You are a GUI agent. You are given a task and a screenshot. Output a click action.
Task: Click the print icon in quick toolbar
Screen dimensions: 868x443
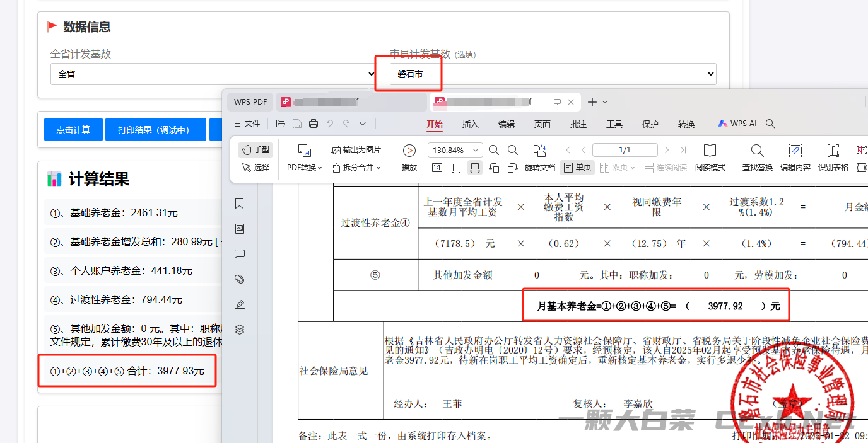314,124
